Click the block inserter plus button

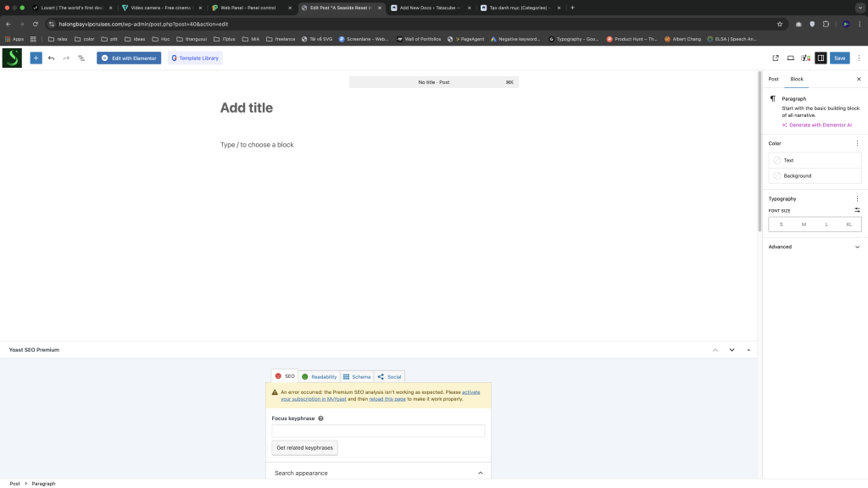[x=36, y=58]
